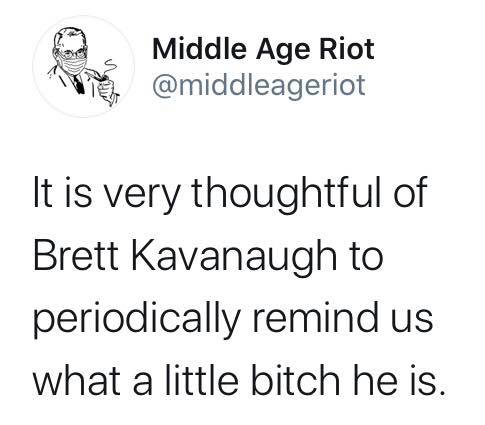The image size is (485, 425).
Task: Open the @middleageriot handle link
Action: coord(259,85)
